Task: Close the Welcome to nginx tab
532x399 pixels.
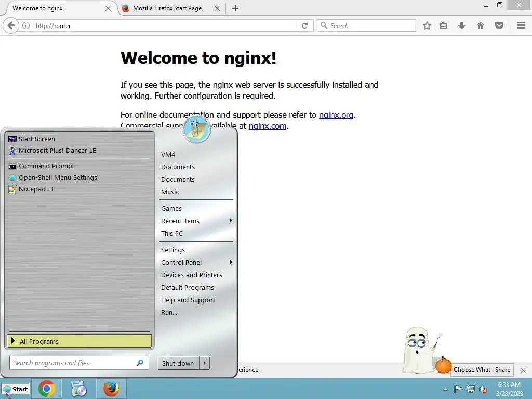Action: [108, 8]
